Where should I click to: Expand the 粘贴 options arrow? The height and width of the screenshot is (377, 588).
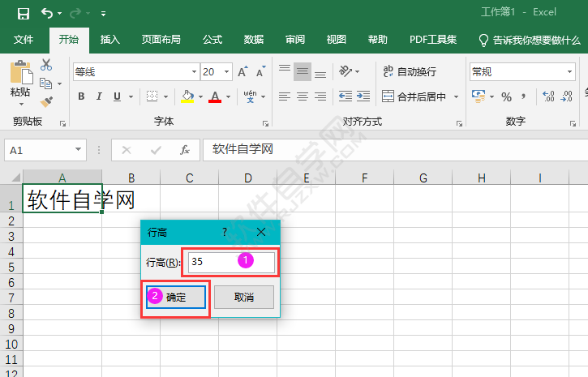tap(21, 104)
